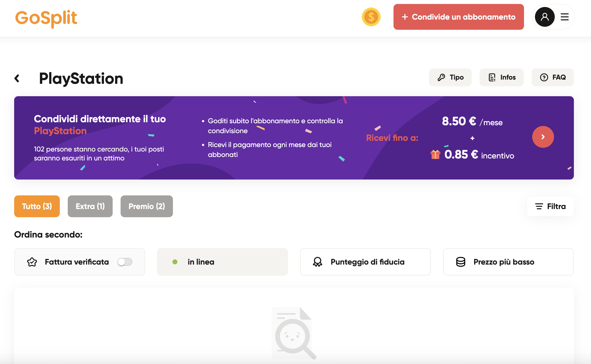Click the coin stack database icon
The image size is (591, 364).
tap(461, 262)
